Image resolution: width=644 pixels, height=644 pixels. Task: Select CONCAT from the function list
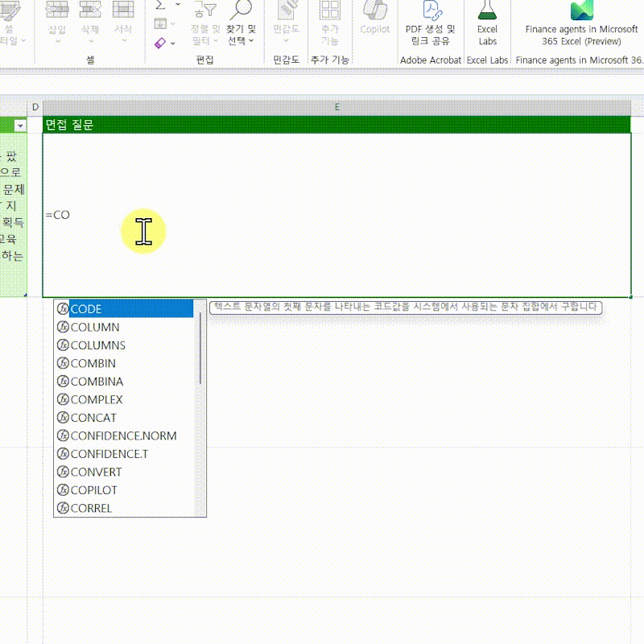pos(93,418)
